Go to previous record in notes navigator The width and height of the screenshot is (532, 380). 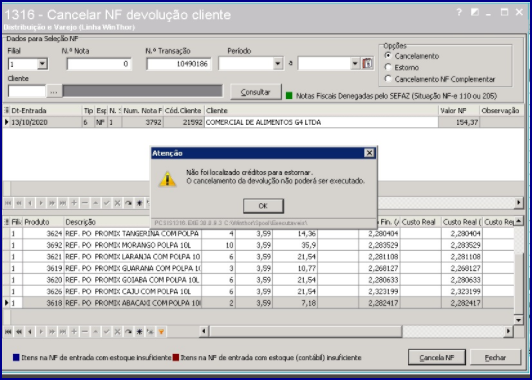30,203
